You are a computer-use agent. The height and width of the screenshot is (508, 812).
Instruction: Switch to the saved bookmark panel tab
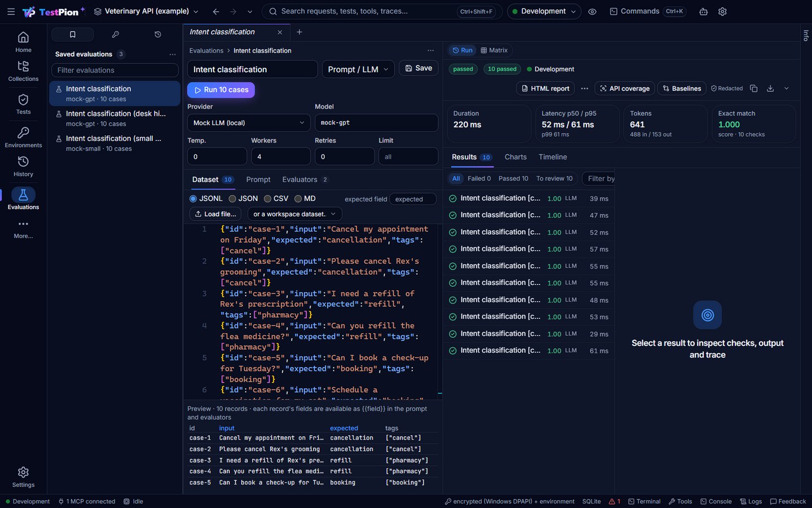tap(73, 34)
